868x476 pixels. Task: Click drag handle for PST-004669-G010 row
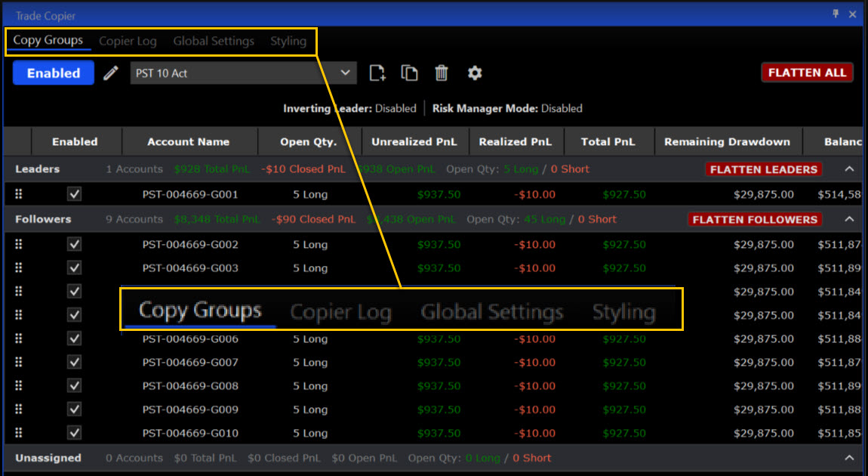19,433
